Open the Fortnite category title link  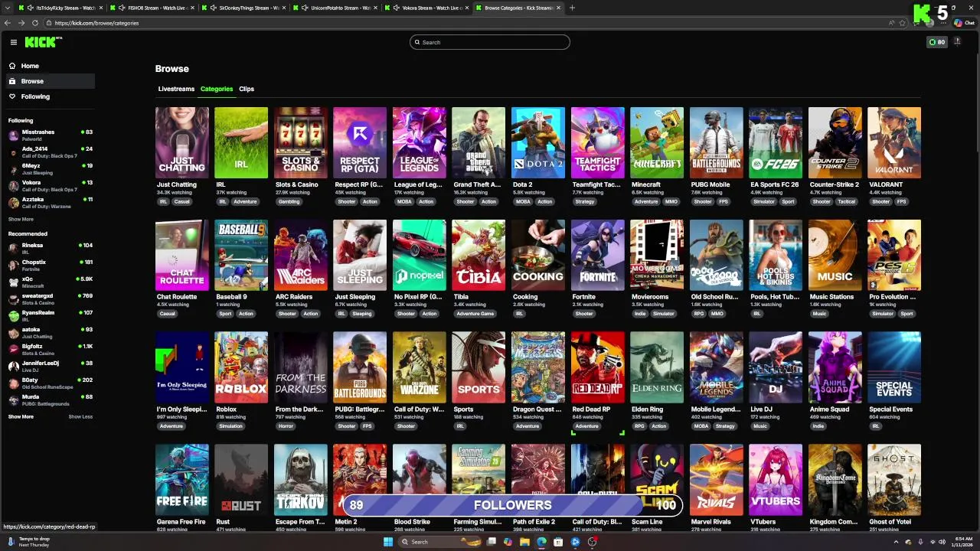tap(583, 297)
